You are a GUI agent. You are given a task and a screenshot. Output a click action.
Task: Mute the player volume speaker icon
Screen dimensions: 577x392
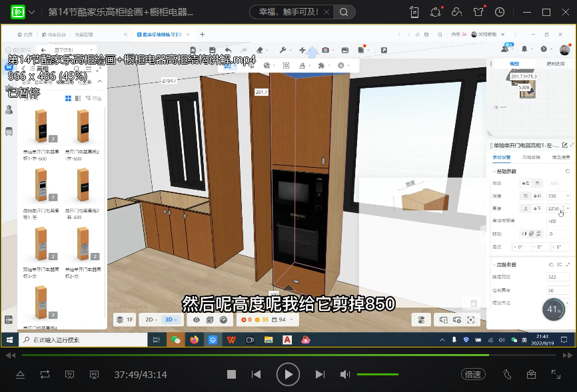[344, 375]
